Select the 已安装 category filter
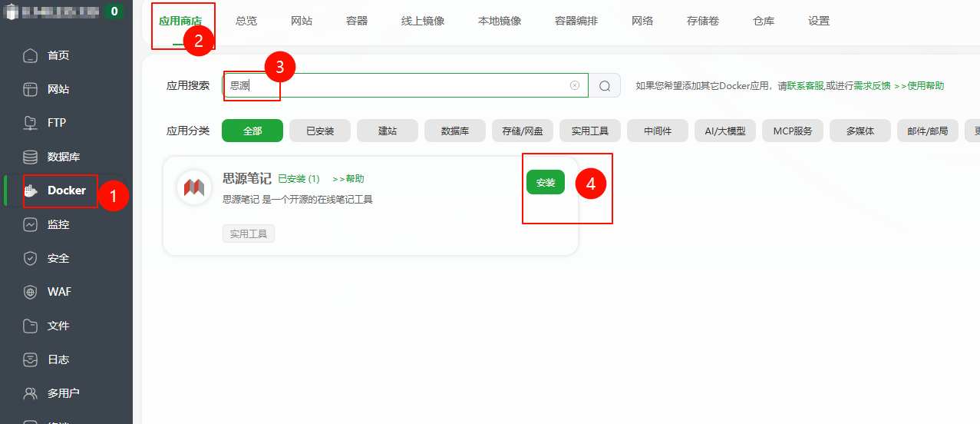Screen dimensions: 980x424 (x=320, y=131)
